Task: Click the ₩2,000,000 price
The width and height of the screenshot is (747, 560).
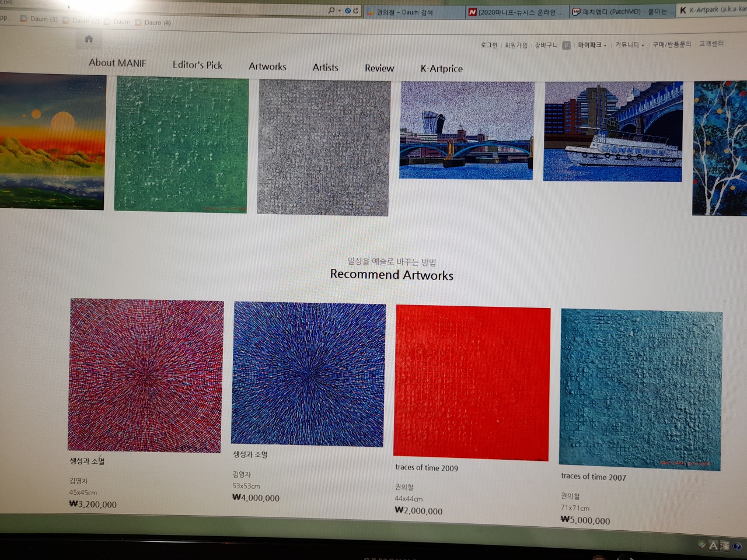Action: [x=418, y=510]
